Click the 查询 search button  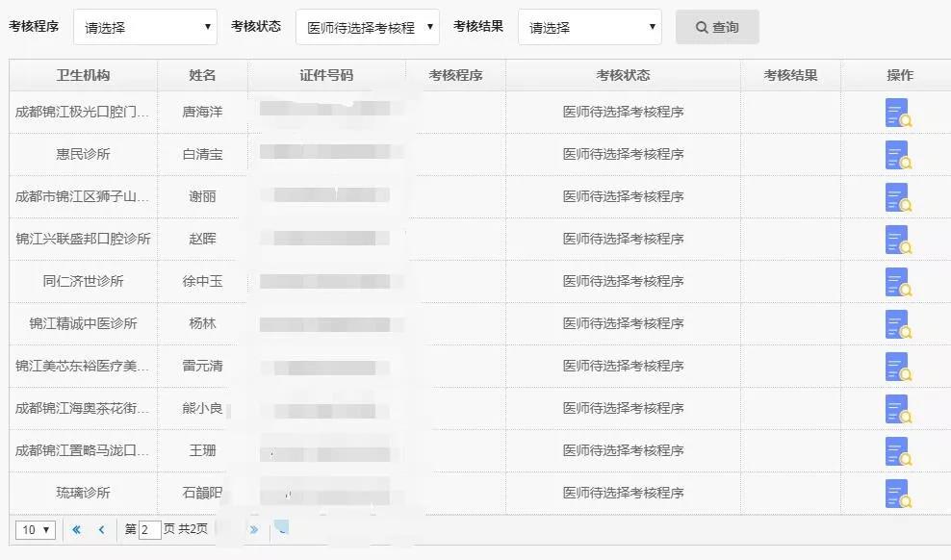pyautogui.click(x=716, y=27)
